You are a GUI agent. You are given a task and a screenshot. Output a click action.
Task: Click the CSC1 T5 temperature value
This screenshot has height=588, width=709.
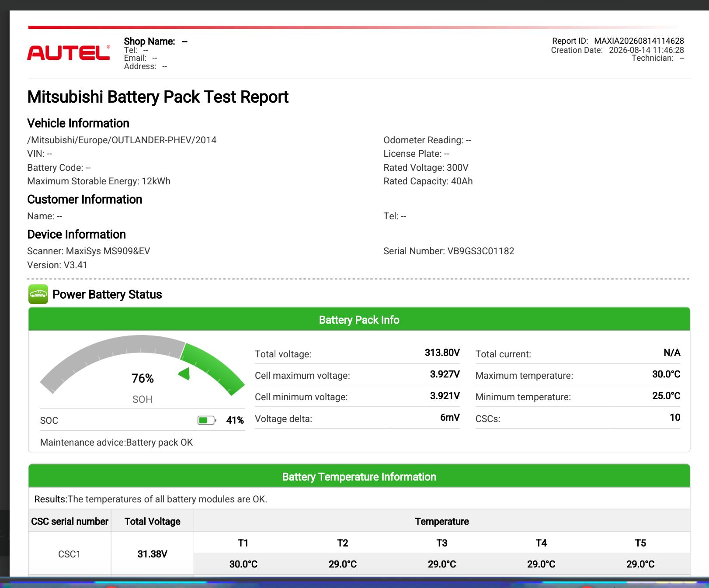[x=640, y=564]
